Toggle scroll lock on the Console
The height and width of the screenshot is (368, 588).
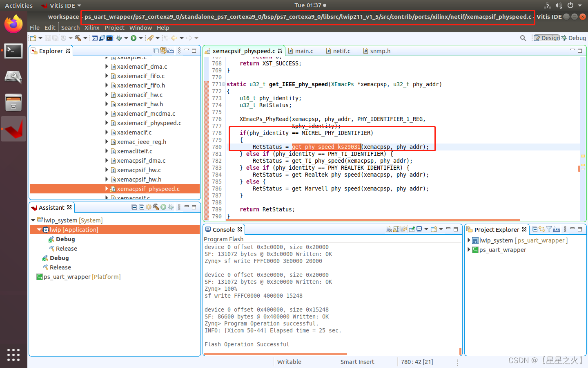(396, 229)
